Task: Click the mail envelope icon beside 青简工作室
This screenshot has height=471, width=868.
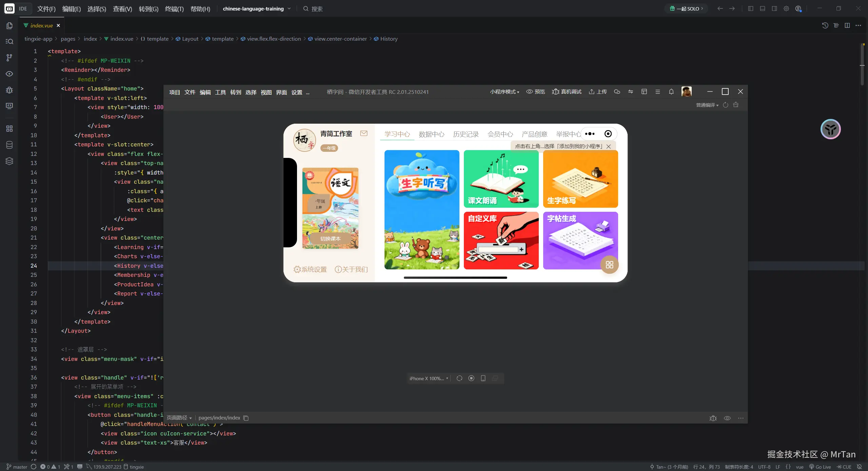Action: click(x=364, y=134)
